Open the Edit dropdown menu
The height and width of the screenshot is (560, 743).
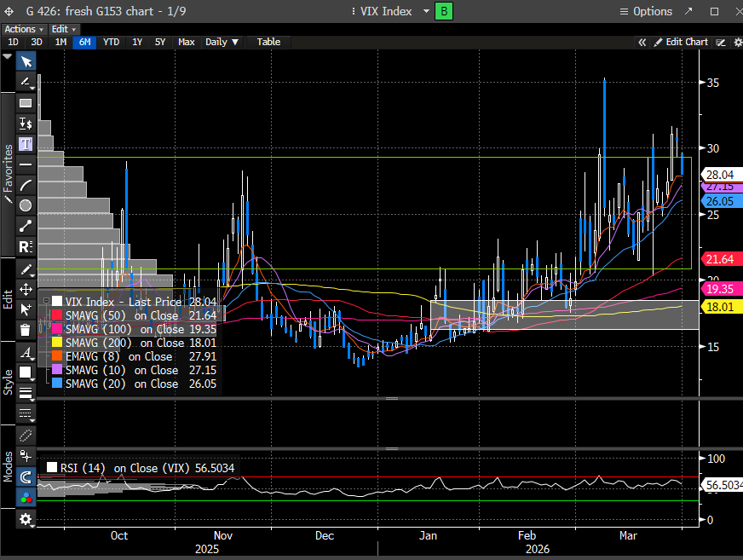[x=64, y=29]
